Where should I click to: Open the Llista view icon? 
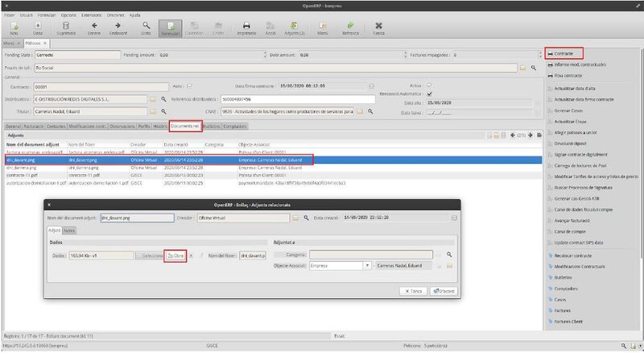(x=146, y=29)
